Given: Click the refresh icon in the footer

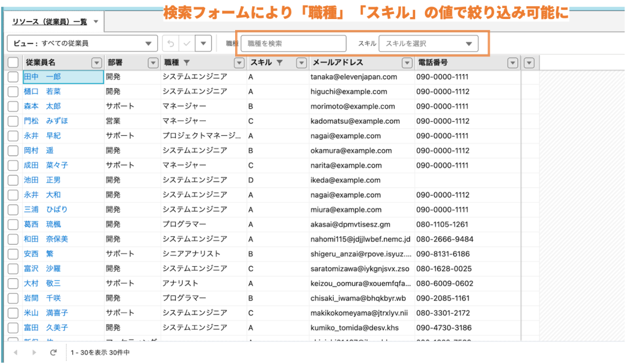Looking at the screenshot, I should pyautogui.click(x=53, y=352).
